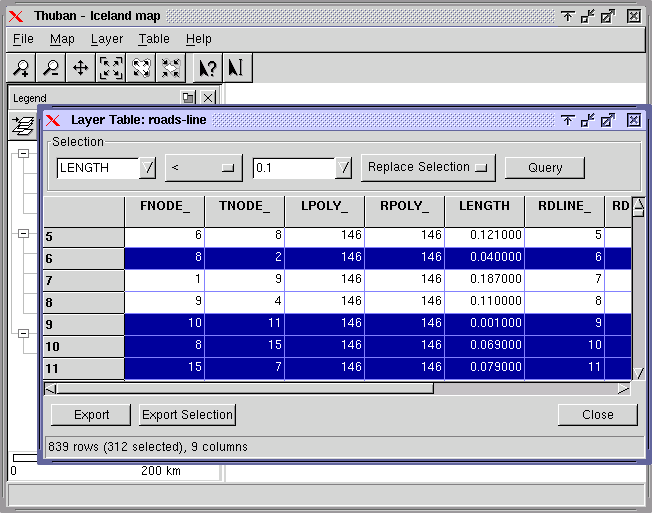The image size is (652, 513).
Task: Select row header 6
Action: (84, 259)
